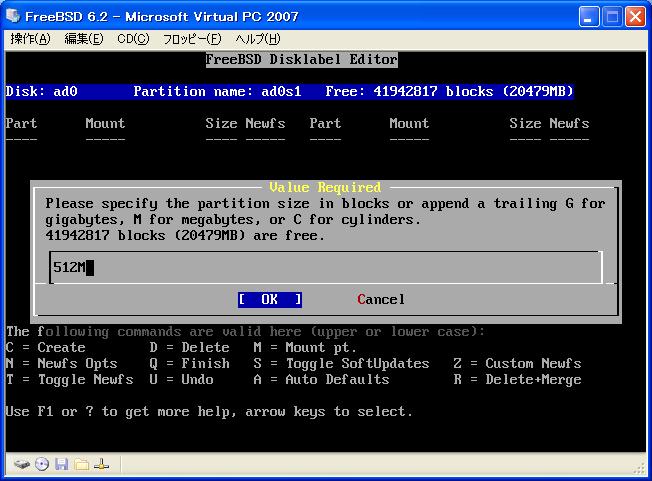Open the フロッピー(F) menu
Screen dimensions: 652x481
click(192, 39)
